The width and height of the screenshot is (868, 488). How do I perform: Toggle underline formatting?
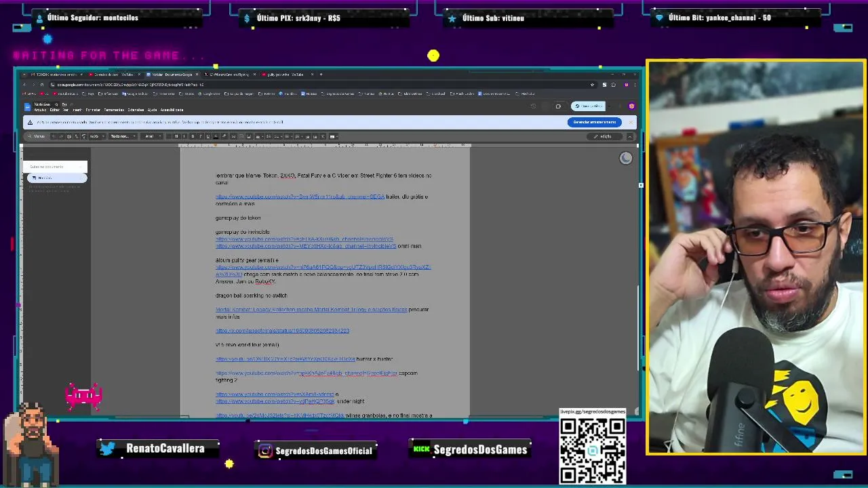208,136
